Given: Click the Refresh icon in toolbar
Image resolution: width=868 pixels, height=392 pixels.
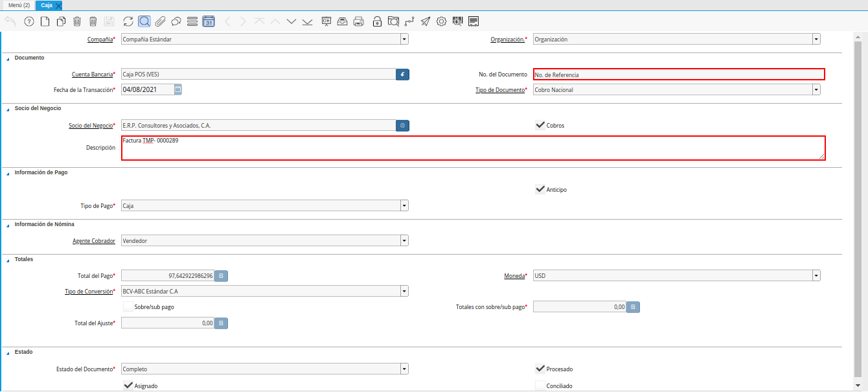Looking at the screenshot, I should [x=128, y=21].
